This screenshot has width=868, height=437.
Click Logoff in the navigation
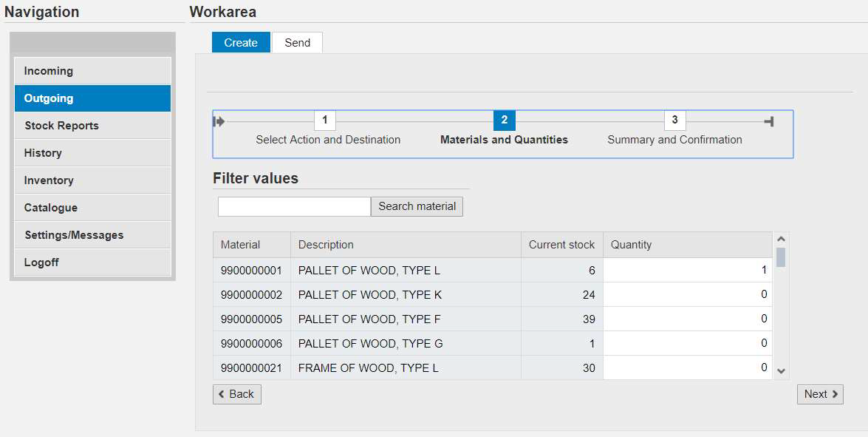click(x=92, y=262)
